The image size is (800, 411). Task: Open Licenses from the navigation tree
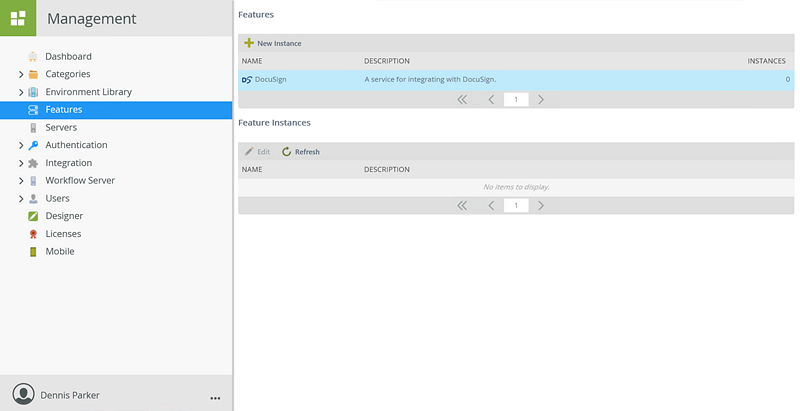pyautogui.click(x=63, y=234)
